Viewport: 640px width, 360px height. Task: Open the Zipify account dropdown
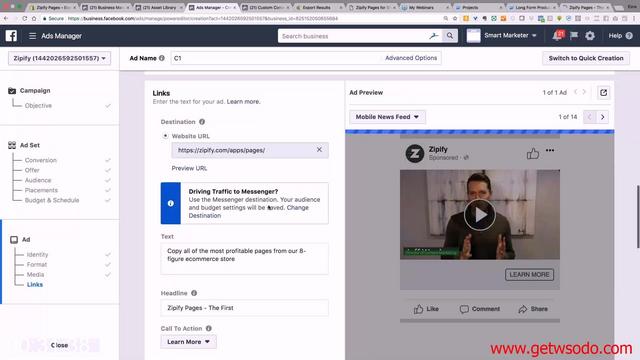click(x=59, y=58)
